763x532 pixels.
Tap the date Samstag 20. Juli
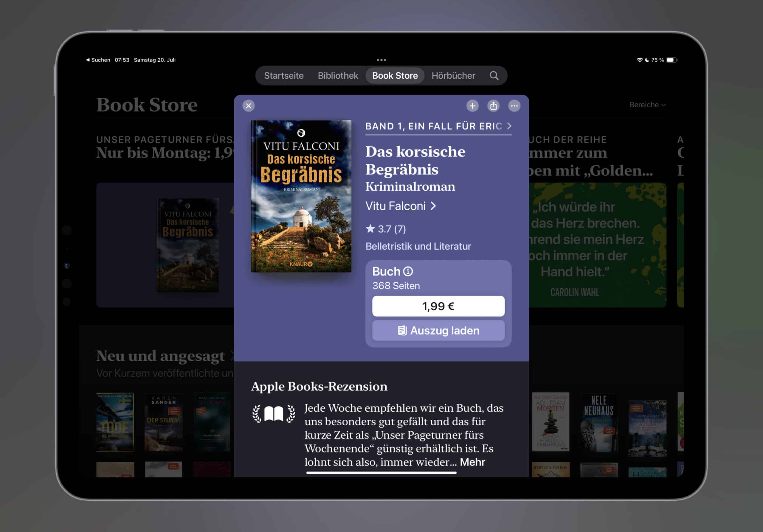[154, 60]
